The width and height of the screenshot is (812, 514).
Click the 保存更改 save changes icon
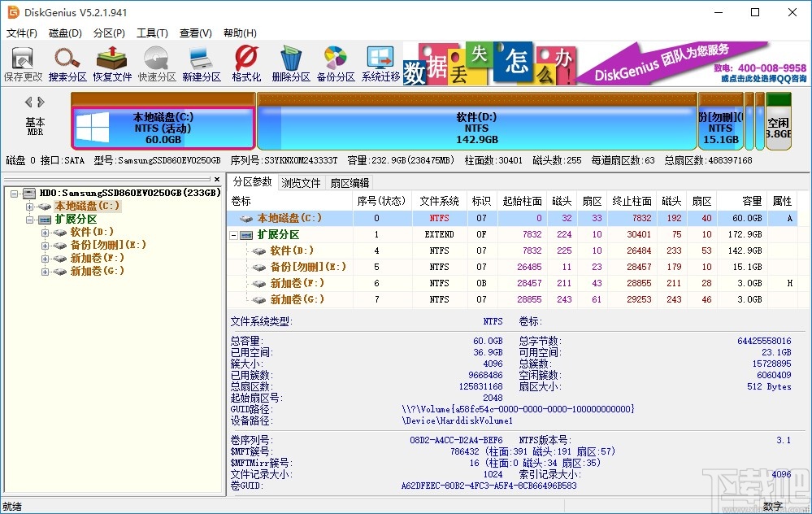(x=23, y=63)
